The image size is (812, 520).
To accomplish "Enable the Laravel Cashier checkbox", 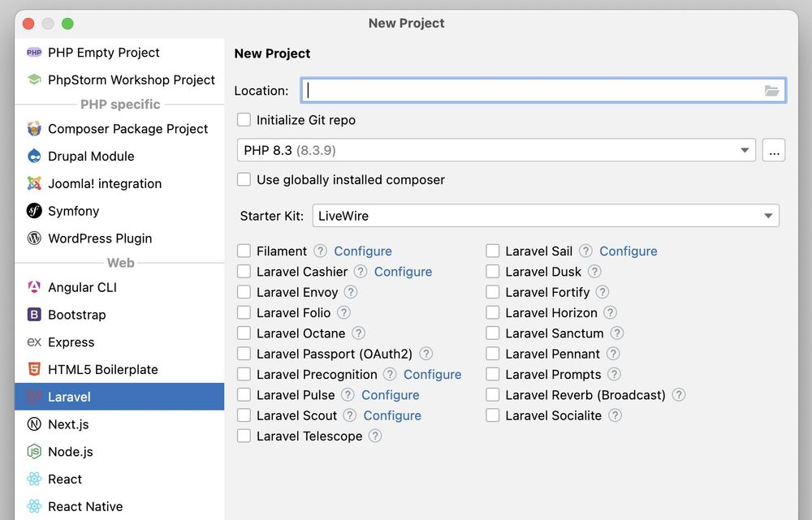I will click(x=244, y=272).
